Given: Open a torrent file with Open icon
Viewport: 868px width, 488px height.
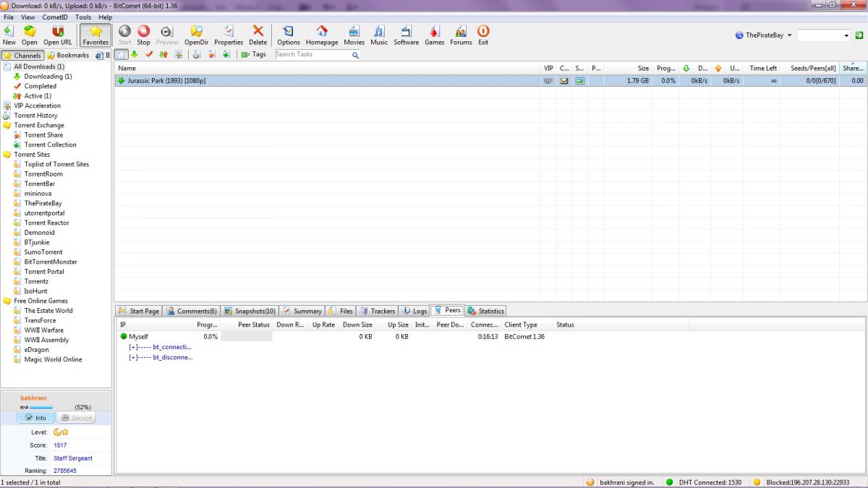Looking at the screenshot, I should pos(30,35).
